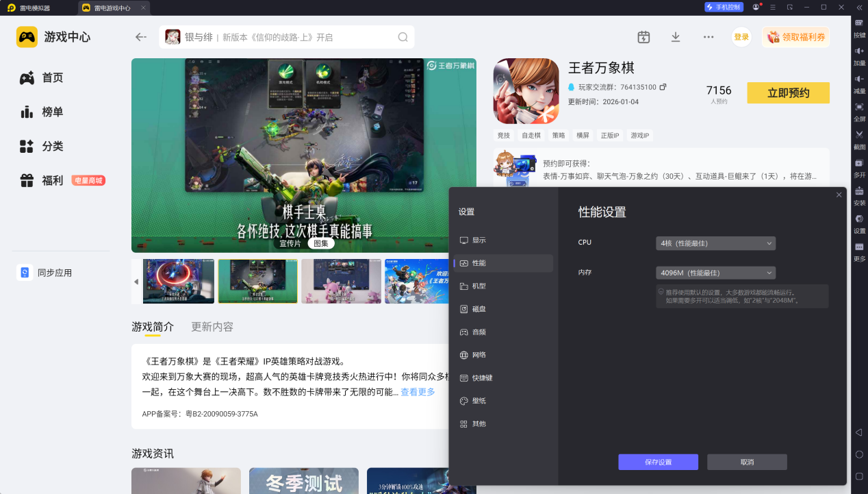Select 音频 in settings list
The image size is (868, 494).
[503, 332]
